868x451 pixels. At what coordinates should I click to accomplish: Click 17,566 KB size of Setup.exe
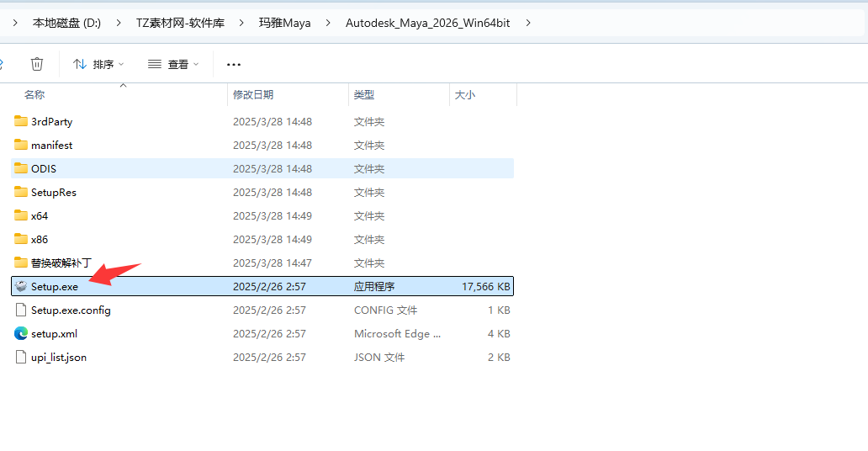[486, 286]
